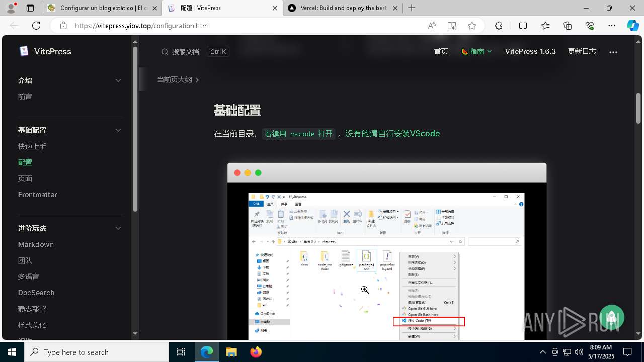The height and width of the screenshot is (362, 644).
Task: Enlarge the file explorer screenshot image
Action: 386,266
